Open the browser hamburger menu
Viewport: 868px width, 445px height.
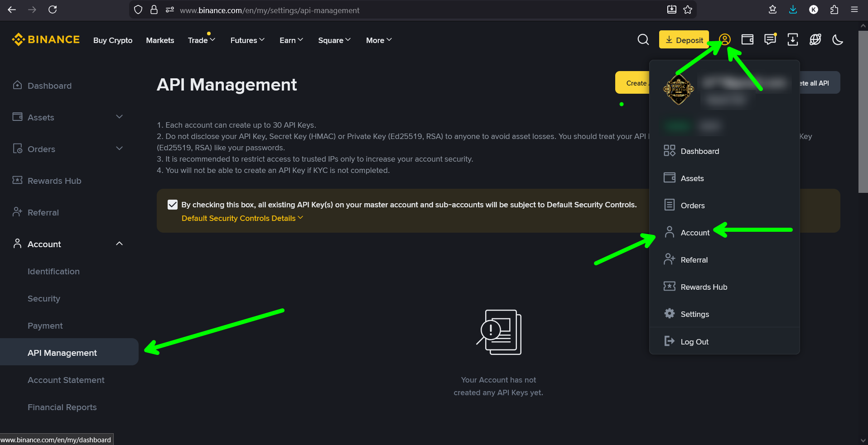point(854,10)
